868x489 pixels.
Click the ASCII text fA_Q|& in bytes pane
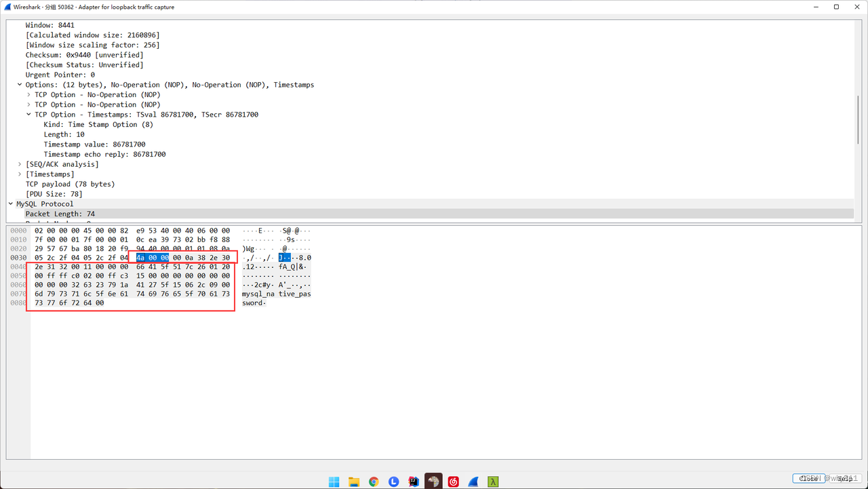click(293, 267)
